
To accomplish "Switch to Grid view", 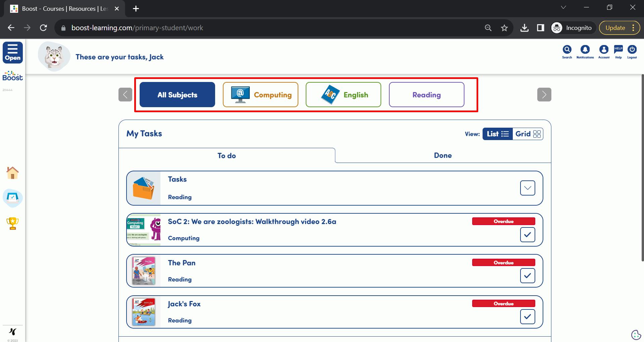I will coord(528,134).
